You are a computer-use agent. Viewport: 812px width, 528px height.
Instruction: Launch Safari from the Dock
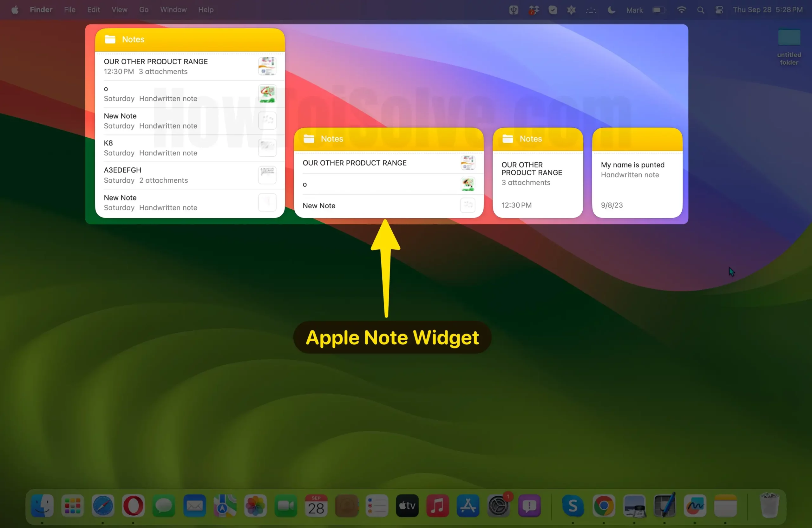[103, 505]
